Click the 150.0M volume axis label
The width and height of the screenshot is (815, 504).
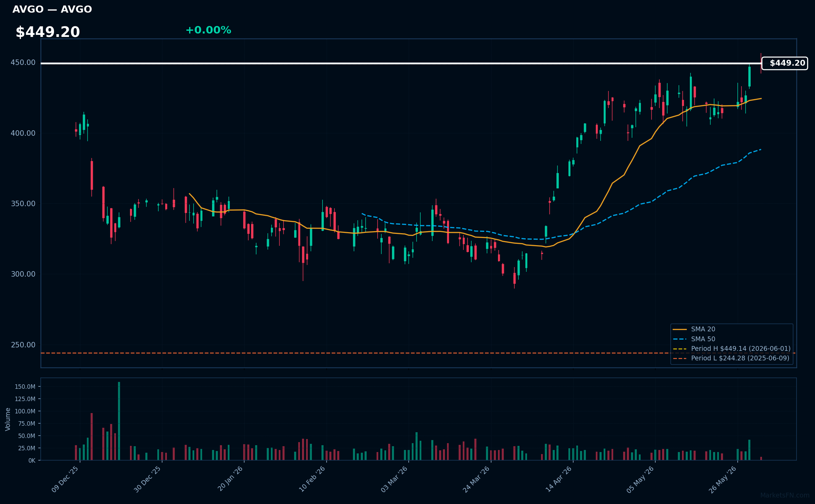click(x=25, y=387)
